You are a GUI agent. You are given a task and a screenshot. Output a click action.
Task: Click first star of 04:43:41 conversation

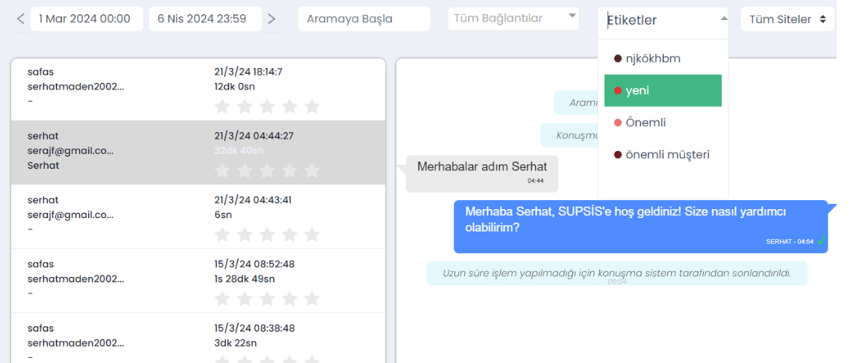[x=222, y=235]
